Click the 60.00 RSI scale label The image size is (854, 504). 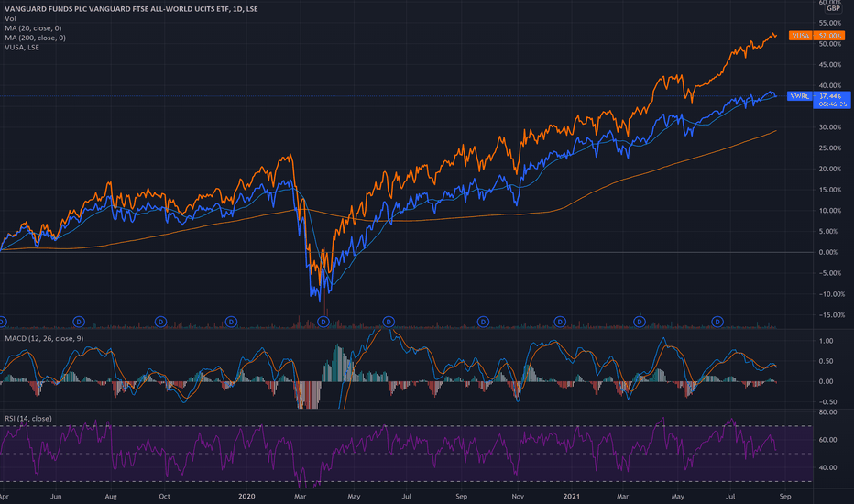point(827,440)
